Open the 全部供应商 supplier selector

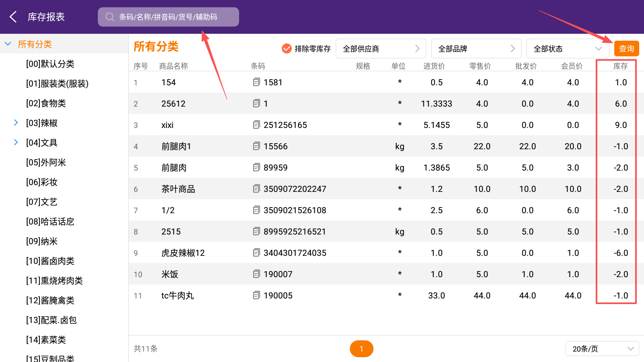pos(380,49)
